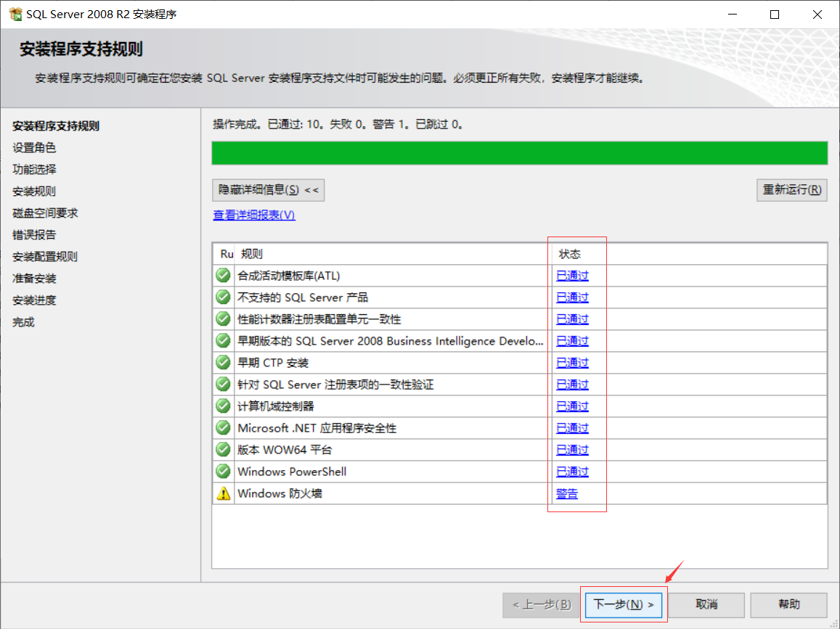
Task: Proceed with the 下一步(N) button
Action: [624, 604]
